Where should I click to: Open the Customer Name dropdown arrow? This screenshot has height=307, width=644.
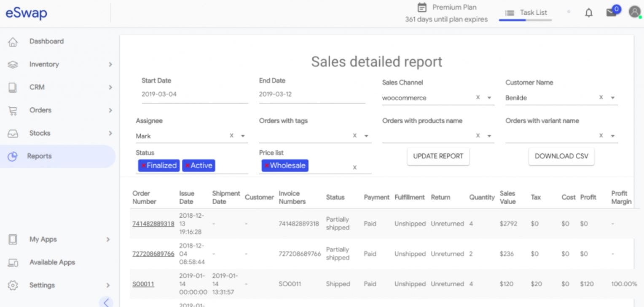click(x=612, y=98)
